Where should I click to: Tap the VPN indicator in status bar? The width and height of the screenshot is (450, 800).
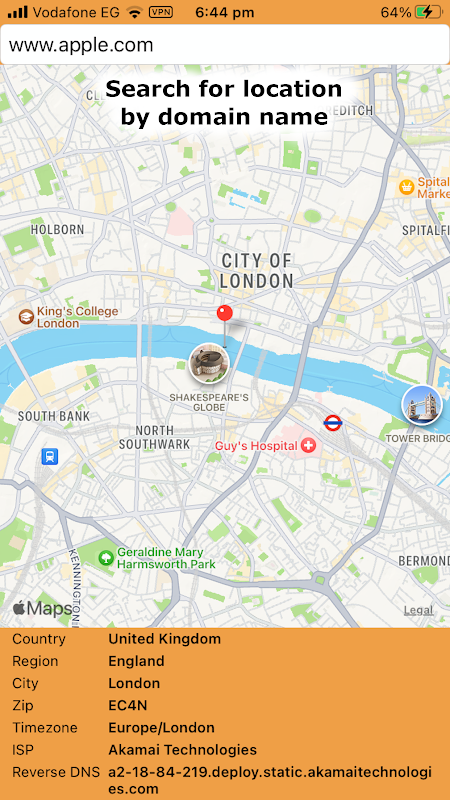[x=161, y=12]
